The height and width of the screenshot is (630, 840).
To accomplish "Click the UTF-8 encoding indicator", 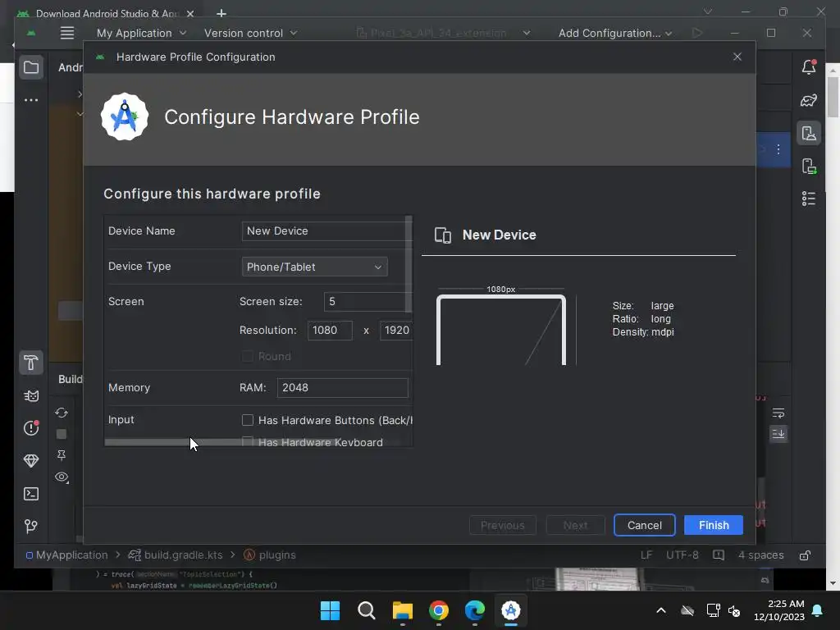I will [682, 555].
